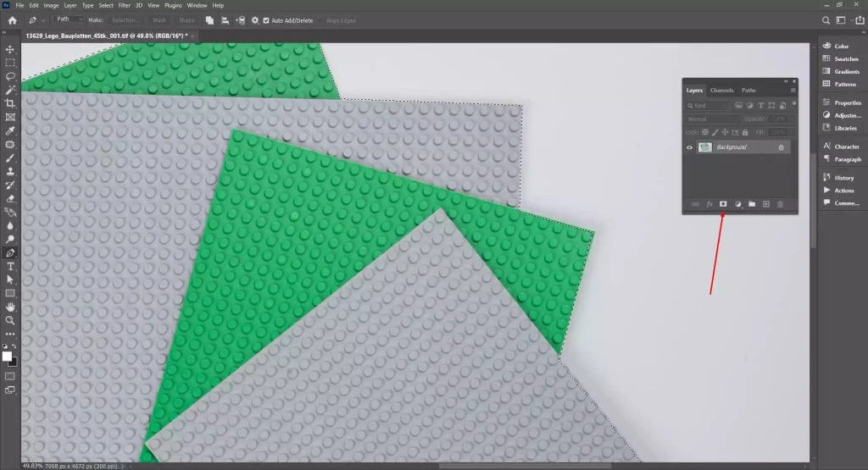Delete layer with trash icon
868x470 pixels.
tap(780, 204)
